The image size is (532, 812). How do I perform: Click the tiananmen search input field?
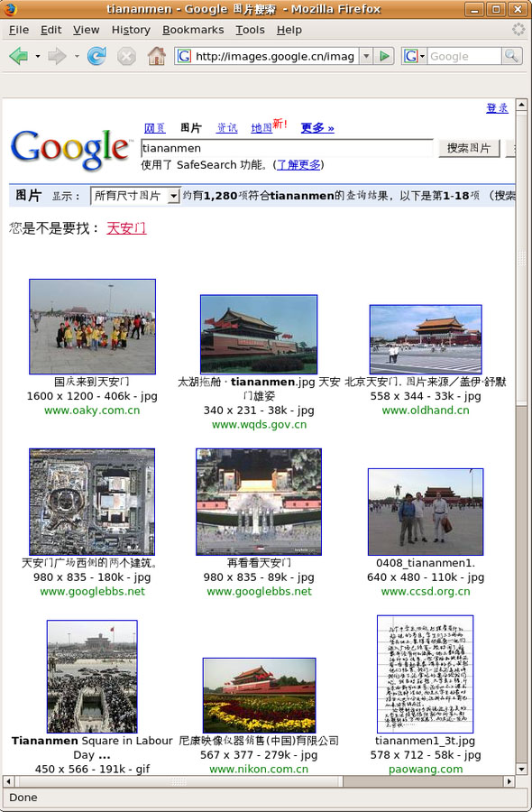click(x=287, y=148)
